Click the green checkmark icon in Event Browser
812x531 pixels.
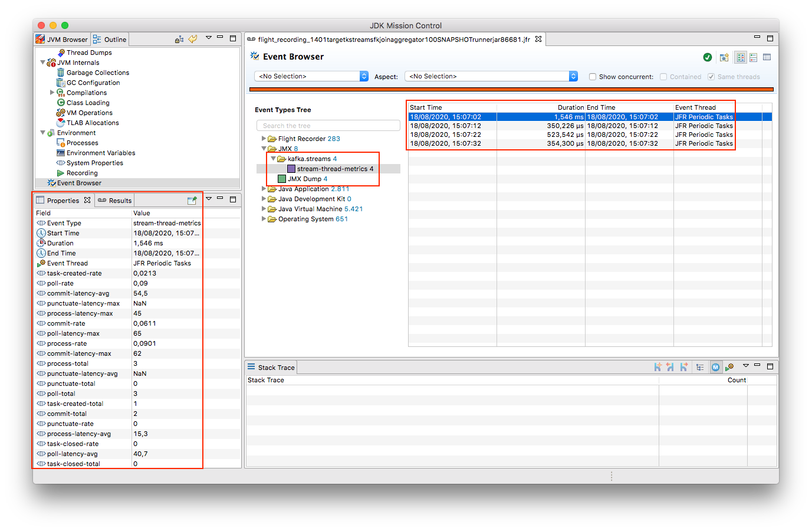[x=708, y=57]
